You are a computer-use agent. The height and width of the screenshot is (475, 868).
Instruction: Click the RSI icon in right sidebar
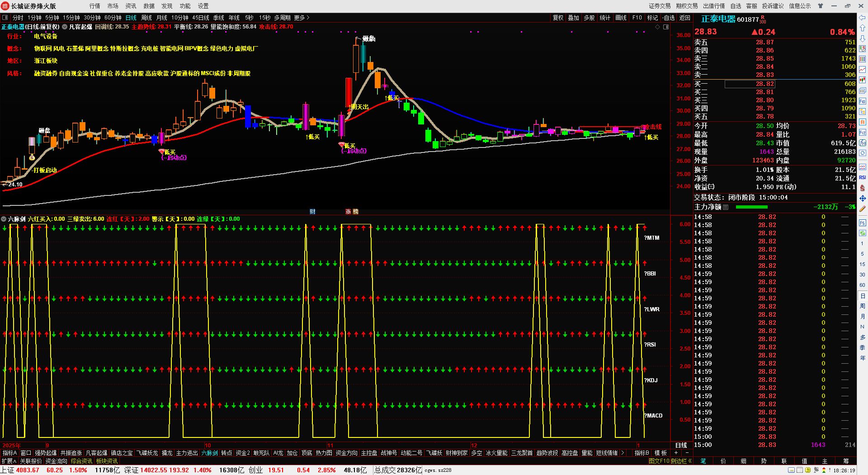click(863, 177)
